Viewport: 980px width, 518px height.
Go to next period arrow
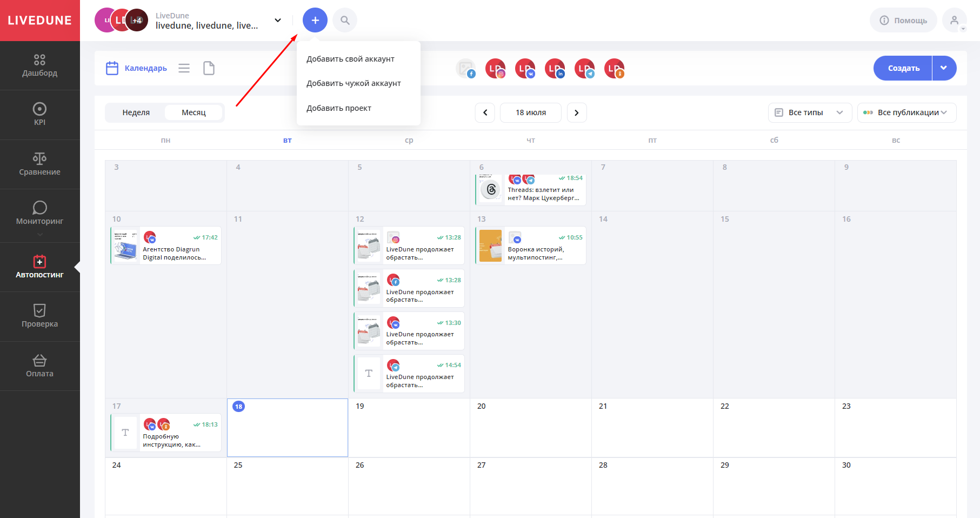(x=577, y=112)
